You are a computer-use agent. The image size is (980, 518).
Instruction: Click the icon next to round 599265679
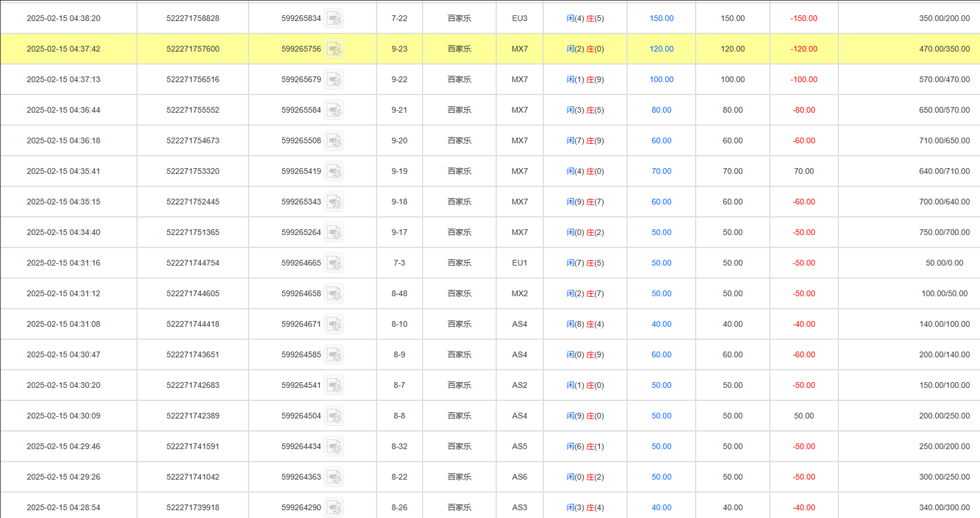coord(334,80)
